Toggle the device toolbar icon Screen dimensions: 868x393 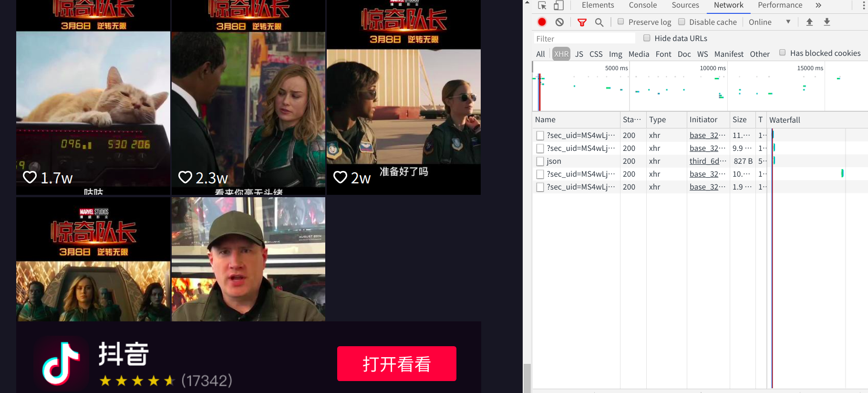558,5
